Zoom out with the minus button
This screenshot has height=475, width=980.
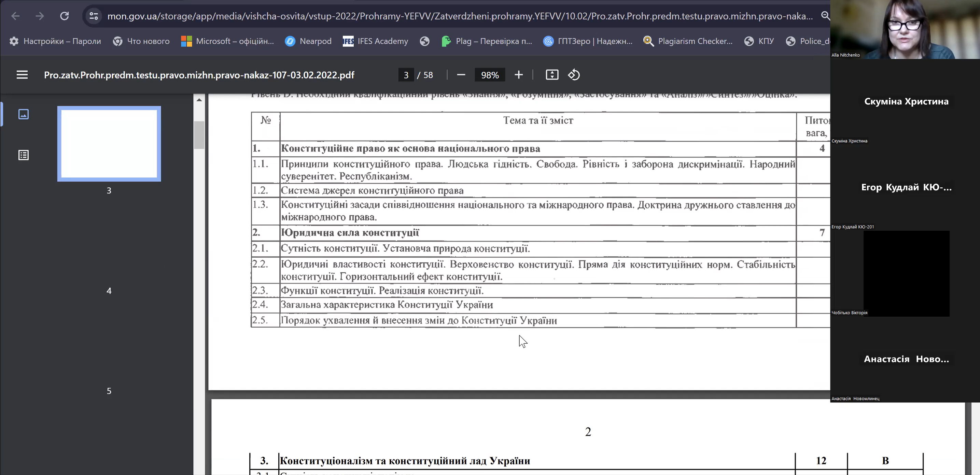(461, 75)
